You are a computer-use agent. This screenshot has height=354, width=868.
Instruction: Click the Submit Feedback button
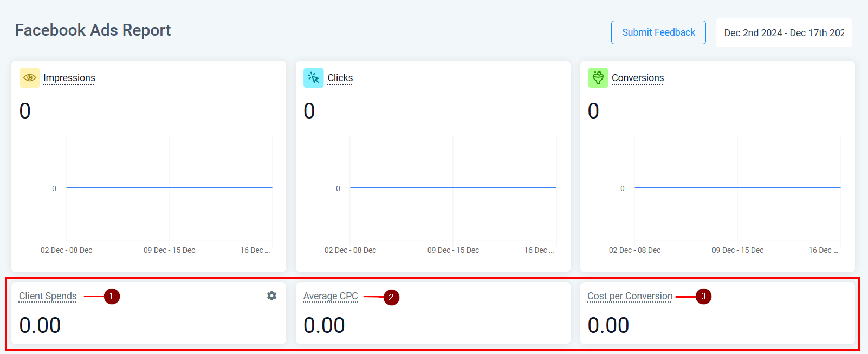click(658, 32)
